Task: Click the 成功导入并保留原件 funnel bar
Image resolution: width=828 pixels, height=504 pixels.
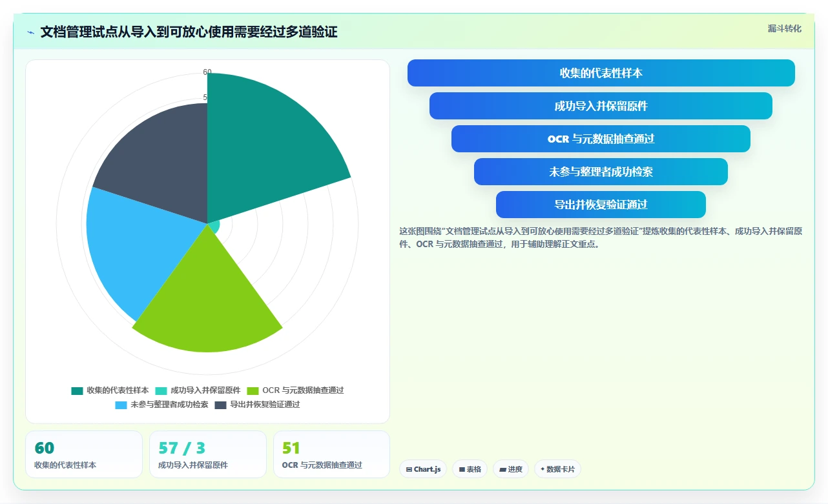Action: (x=601, y=106)
